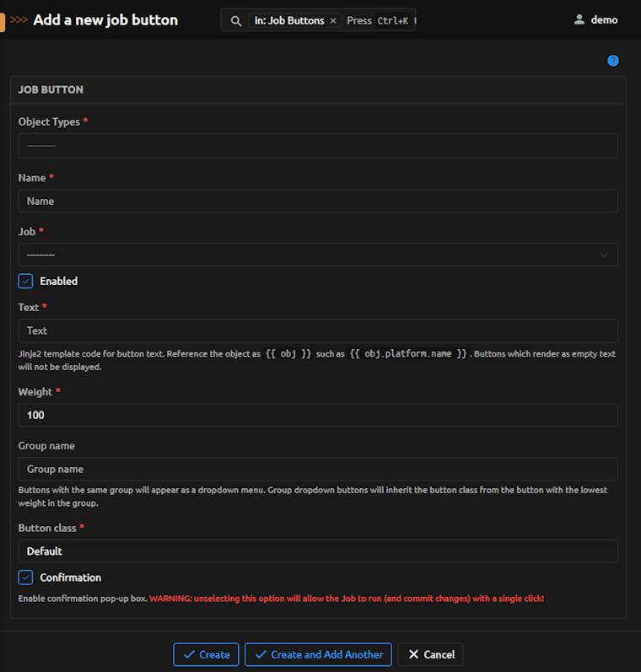Click the orange sidebar tab at top-left
The image size is (641, 672).
(x=3, y=20)
